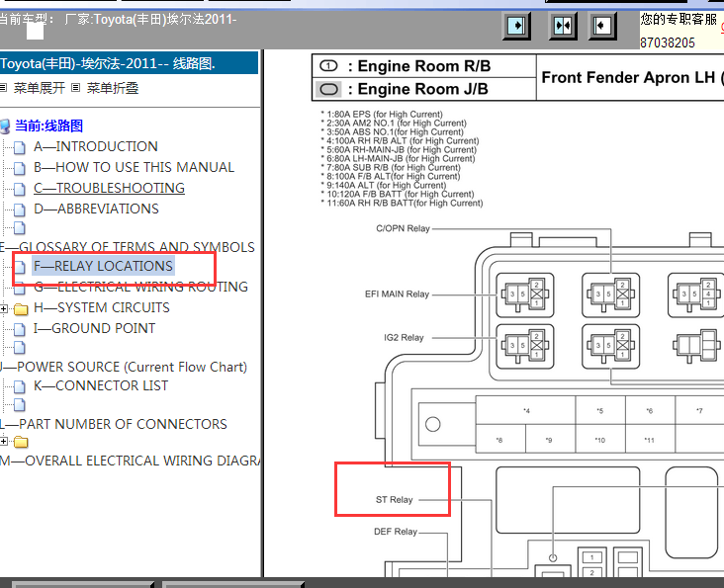Click the 当前:线路图 root node icon
The height and width of the screenshot is (588, 724).
5,126
